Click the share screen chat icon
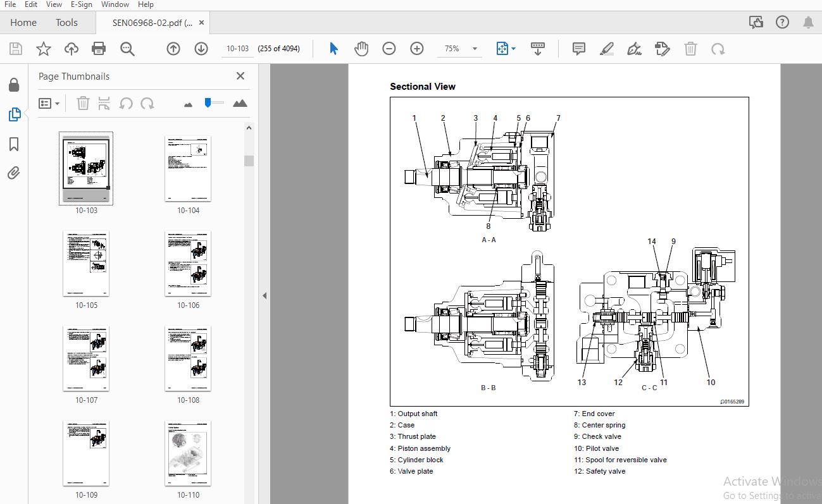The image size is (822, 504). coord(756,23)
